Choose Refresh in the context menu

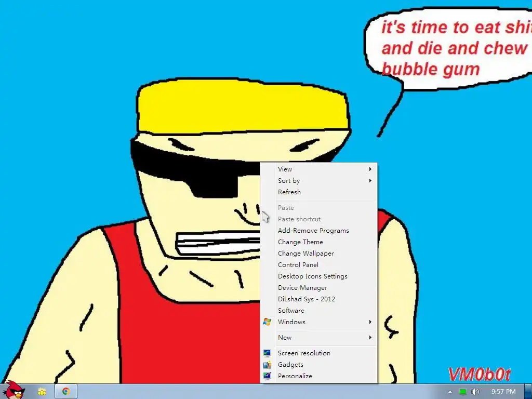(x=318, y=192)
